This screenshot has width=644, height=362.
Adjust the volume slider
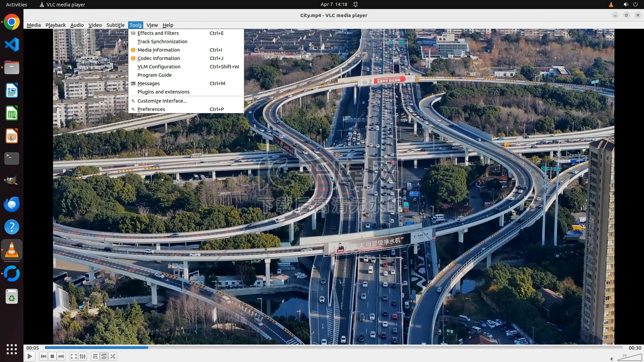tap(629, 358)
